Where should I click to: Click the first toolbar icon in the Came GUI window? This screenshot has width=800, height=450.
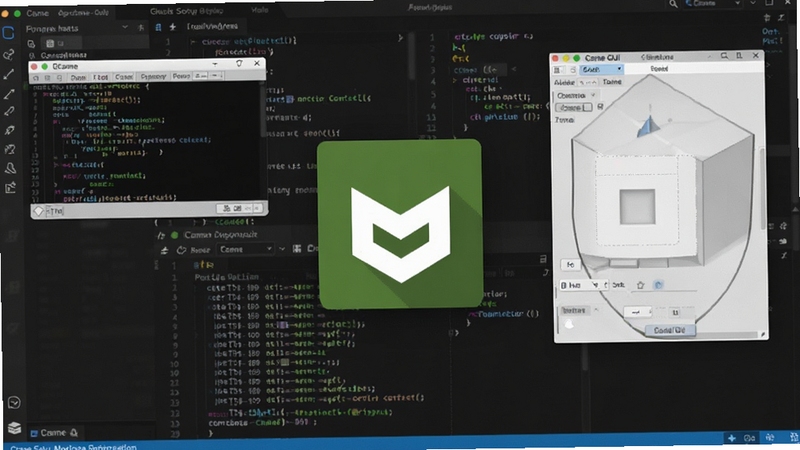558,70
